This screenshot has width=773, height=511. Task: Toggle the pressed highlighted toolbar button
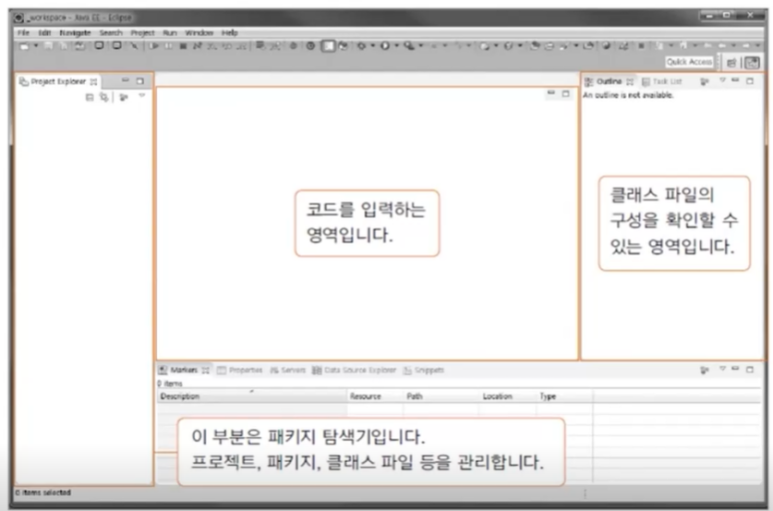coord(328,46)
